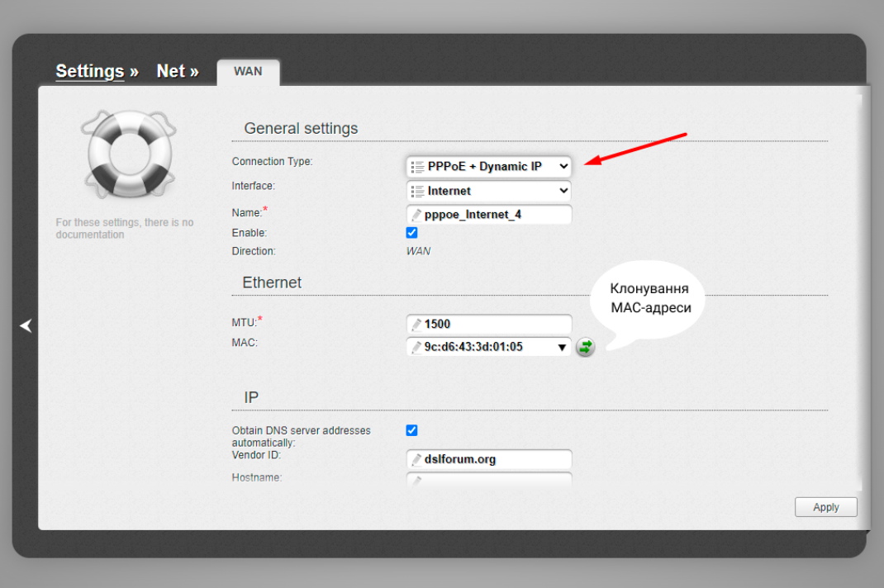
Task: Collapse sidebar using the left arrow icon
Action: coord(26,326)
